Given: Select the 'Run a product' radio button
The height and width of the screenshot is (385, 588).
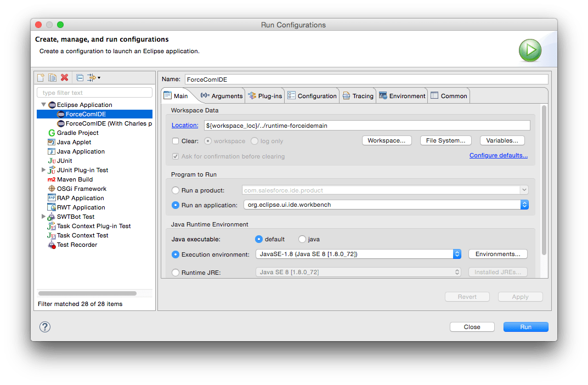Looking at the screenshot, I should 177,189.
